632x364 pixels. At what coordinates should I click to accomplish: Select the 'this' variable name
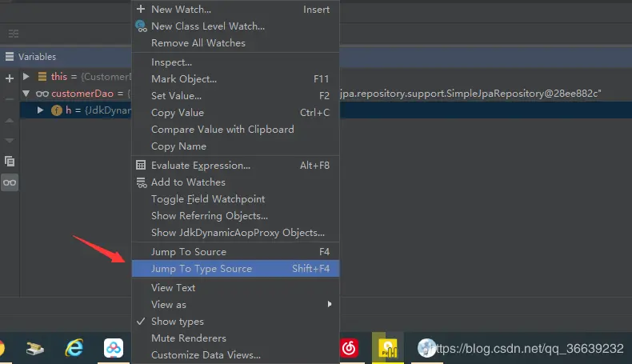pyautogui.click(x=59, y=77)
